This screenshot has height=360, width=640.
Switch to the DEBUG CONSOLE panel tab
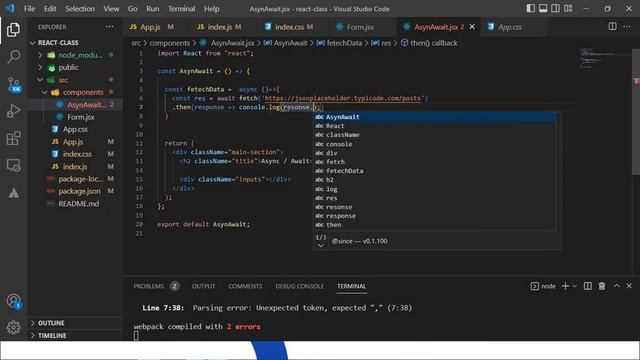point(299,286)
